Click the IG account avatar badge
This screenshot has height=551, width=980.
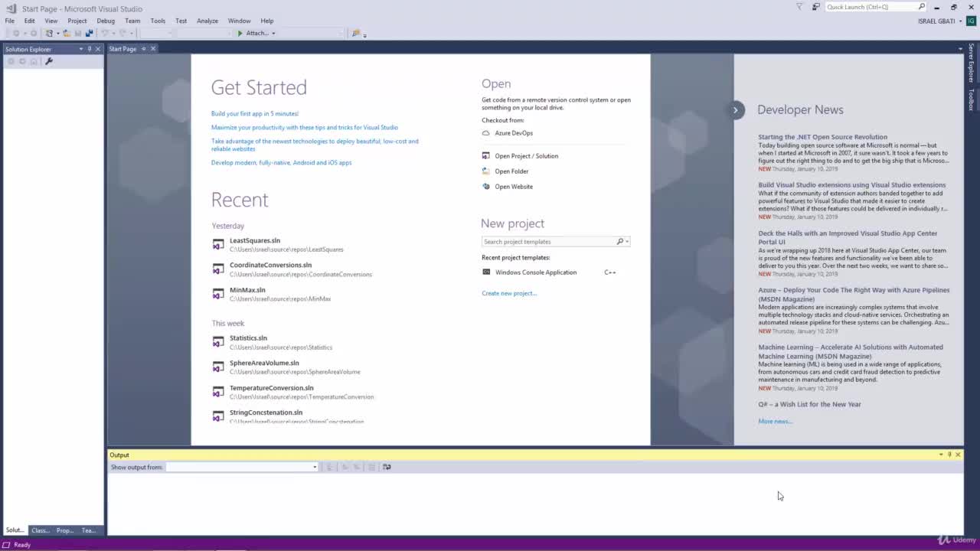click(x=971, y=21)
